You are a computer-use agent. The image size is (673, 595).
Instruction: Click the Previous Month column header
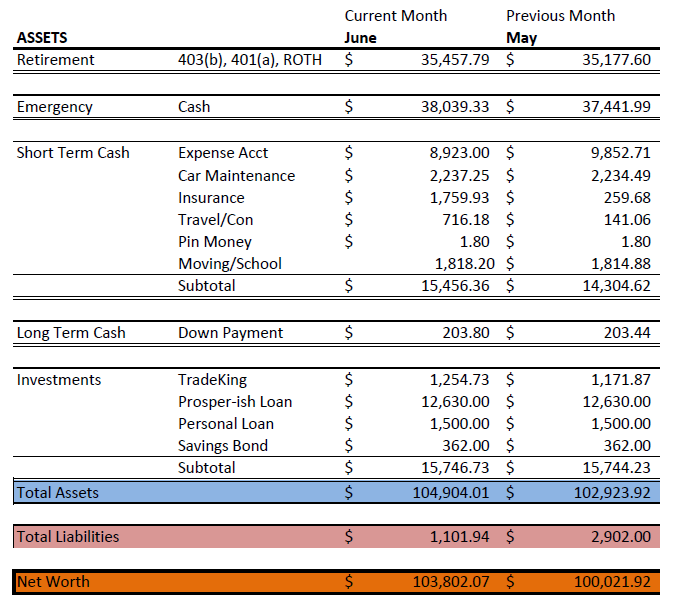coord(561,16)
